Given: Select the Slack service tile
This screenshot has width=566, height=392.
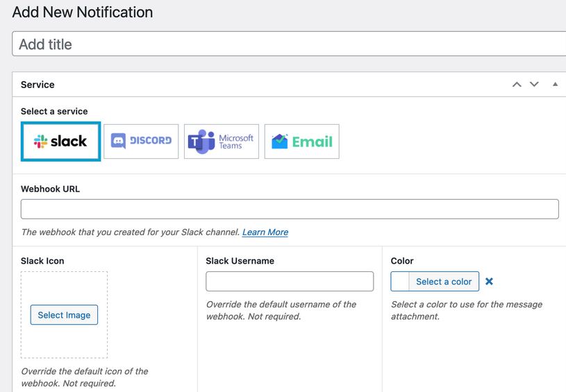Looking at the screenshot, I should coord(60,142).
